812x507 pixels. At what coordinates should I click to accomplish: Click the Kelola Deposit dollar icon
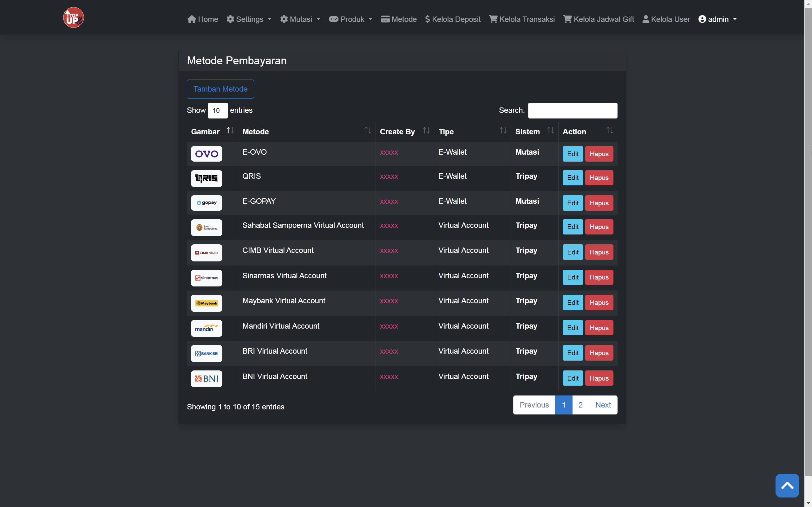[x=428, y=19]
